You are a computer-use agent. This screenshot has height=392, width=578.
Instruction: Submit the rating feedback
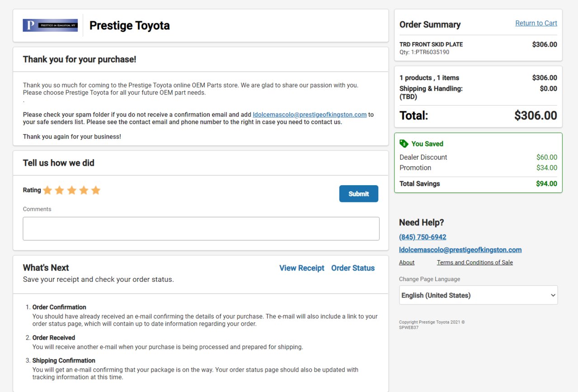click(x=359, y=194)
